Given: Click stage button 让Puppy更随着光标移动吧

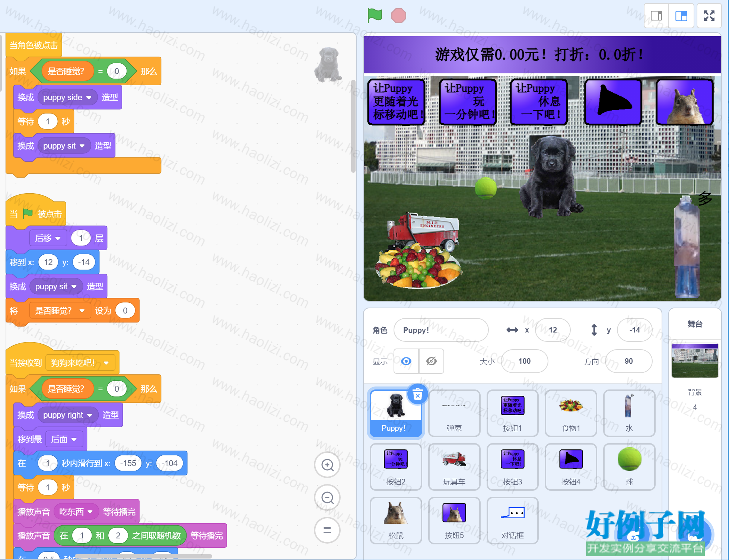Looking at the screenshot, I should pos(397,102).
